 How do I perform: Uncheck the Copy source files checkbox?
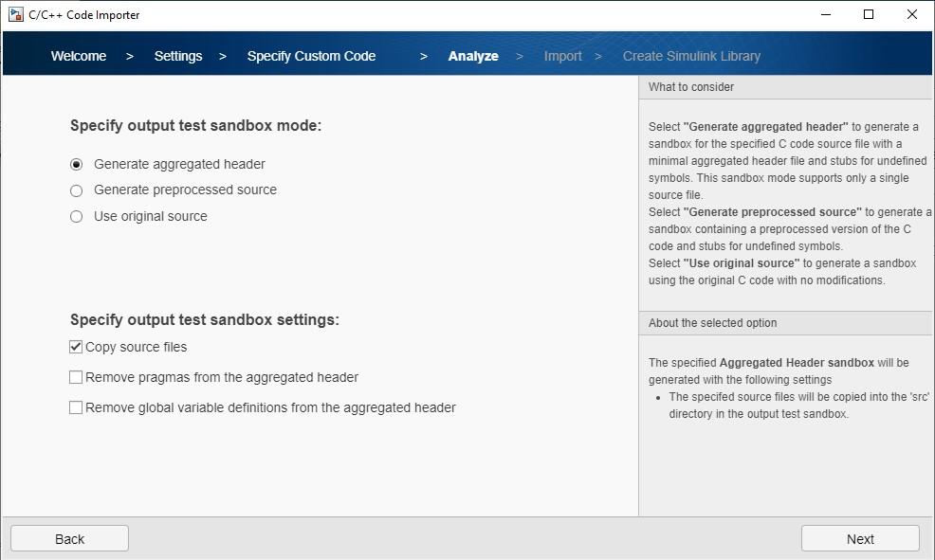[x=76, y=347]
